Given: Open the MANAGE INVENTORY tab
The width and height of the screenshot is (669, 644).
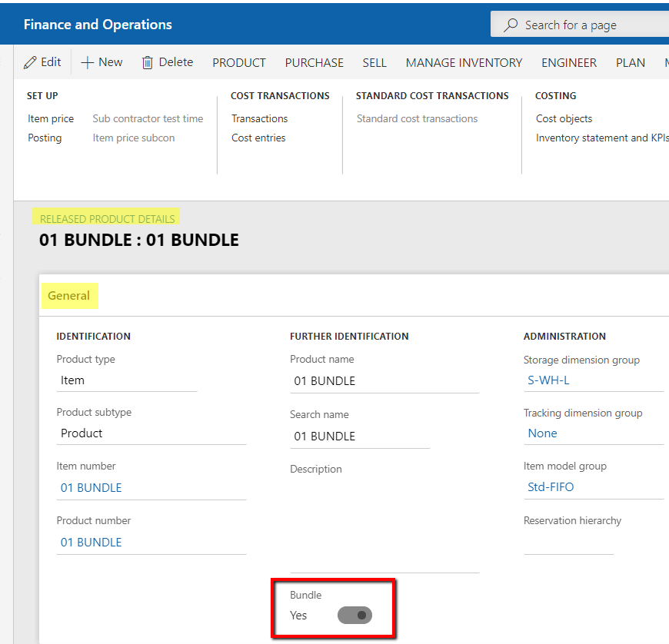Looking at the screenshot, I should [x=464, y=63].
